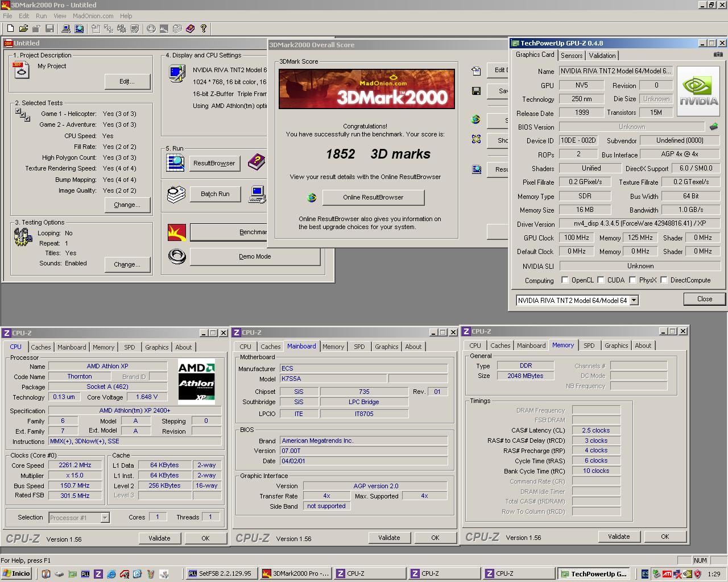The image size is (728, 582).
Task: Click the Inicio start button
Action: [x=16, y=573]
